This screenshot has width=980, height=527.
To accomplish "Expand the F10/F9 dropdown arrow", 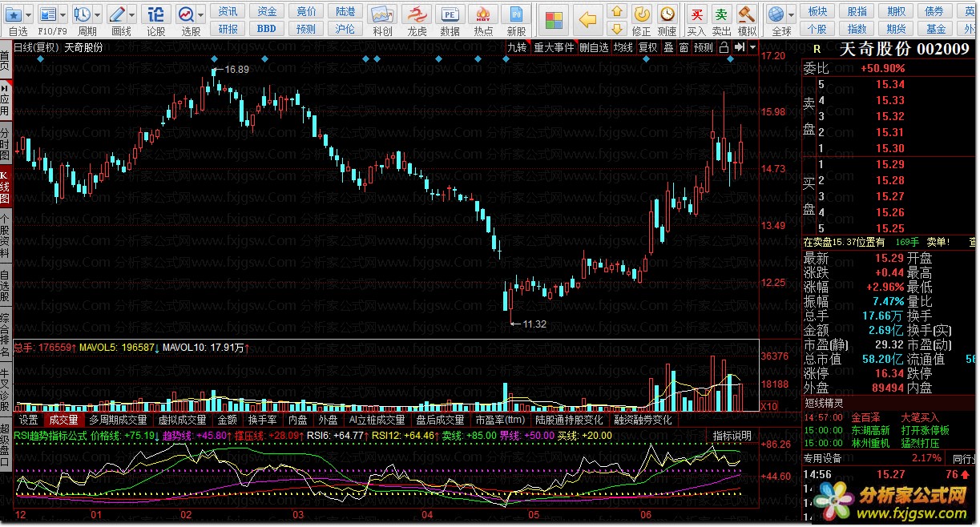I will 64,14.
